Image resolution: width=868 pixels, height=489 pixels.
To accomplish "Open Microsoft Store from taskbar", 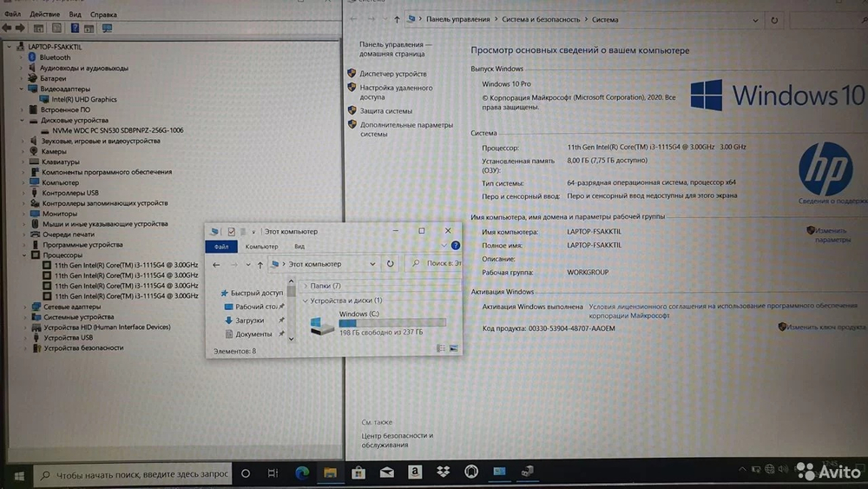I will click(x=358, y=472).
